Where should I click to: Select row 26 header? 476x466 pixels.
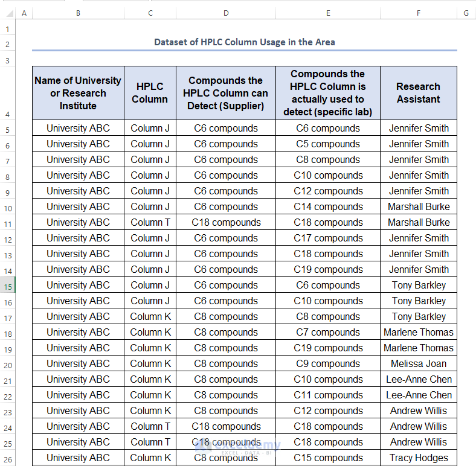point(8,458)
